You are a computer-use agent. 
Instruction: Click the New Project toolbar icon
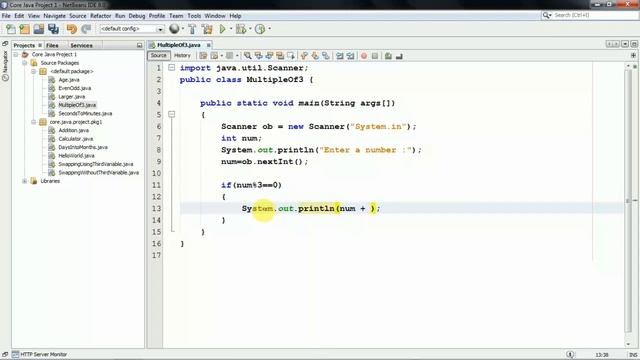pos(24,29)
